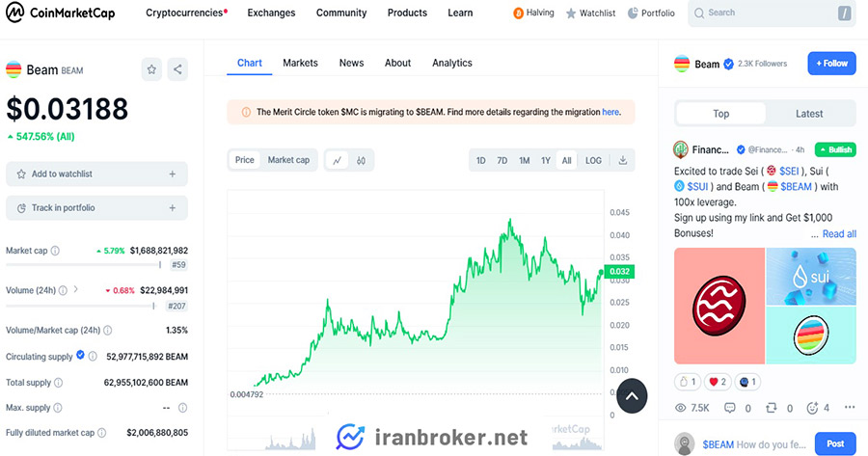Click the scroll-to-top arrow button
The width and height of the screenshot is (868, 456).
pyautogui.click(x=632, y=395)
